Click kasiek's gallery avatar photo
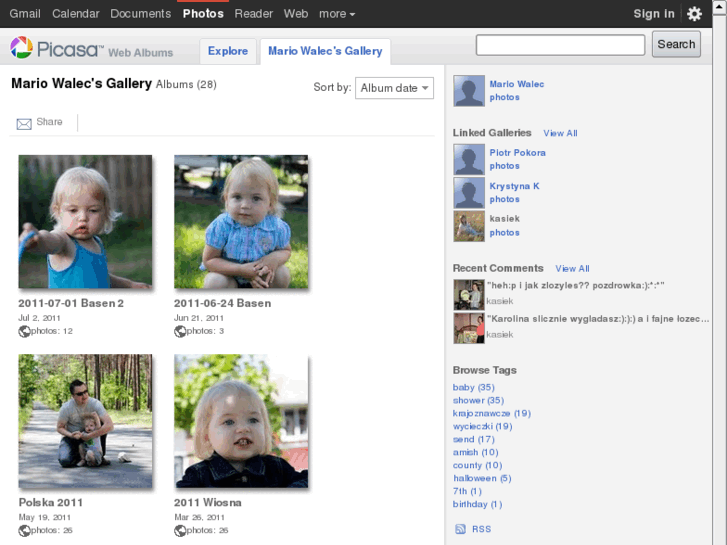The width and height of the screenshot is (727, 545). (x=469, y=226)
